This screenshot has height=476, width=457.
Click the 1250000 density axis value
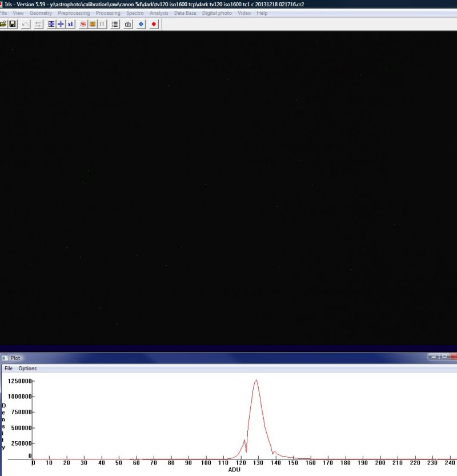[x=20, y=381]
